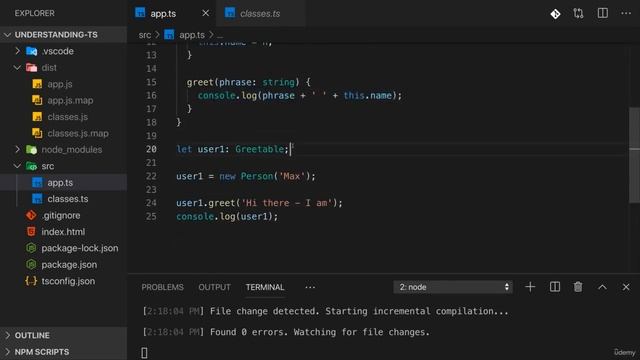This screenshot has width=640, height=360.
Task: Click the JS icon beside app.js
Action: 37,84
